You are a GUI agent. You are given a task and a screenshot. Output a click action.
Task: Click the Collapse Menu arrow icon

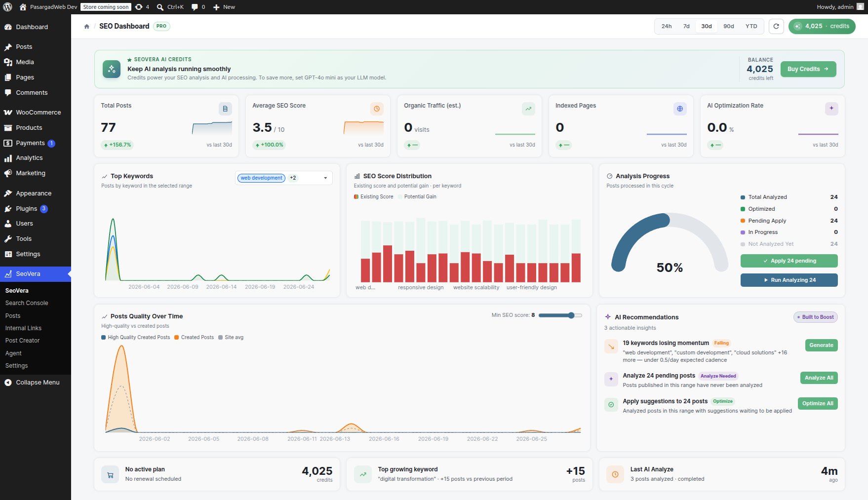tap(8, 383)
